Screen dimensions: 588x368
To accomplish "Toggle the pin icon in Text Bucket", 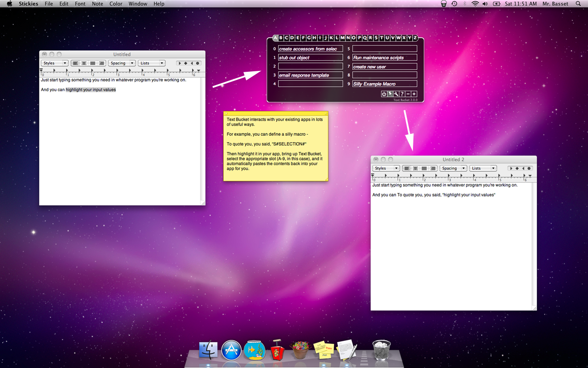I will pyautogui.click(x=390, y=94).
